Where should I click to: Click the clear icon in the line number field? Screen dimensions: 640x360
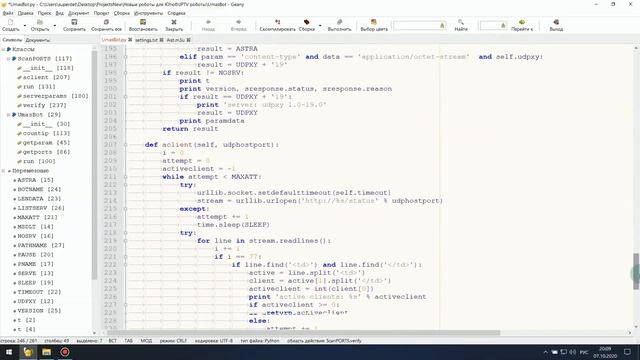click(503, 26)
